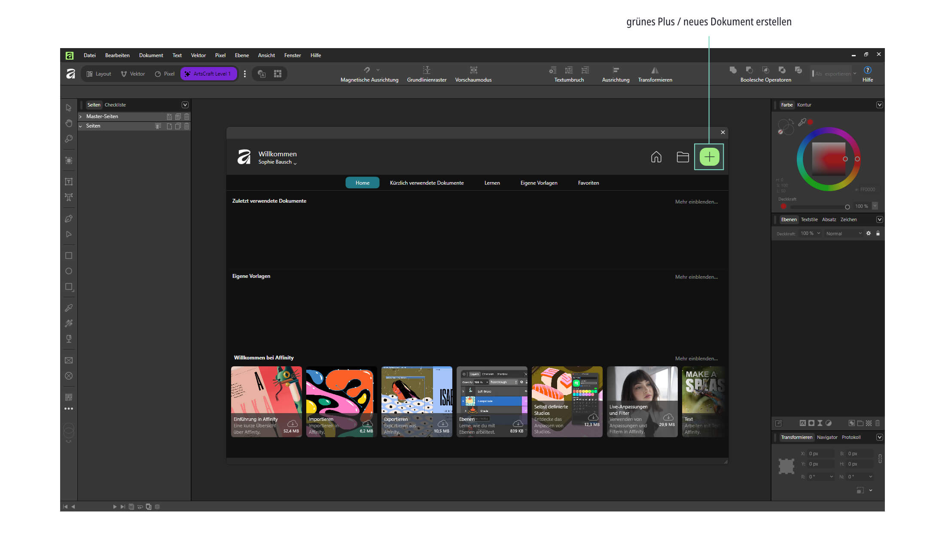The image size is (945, 560).
Task: Expand the Master-Seiten section
Action: click(x=80, y=116)
